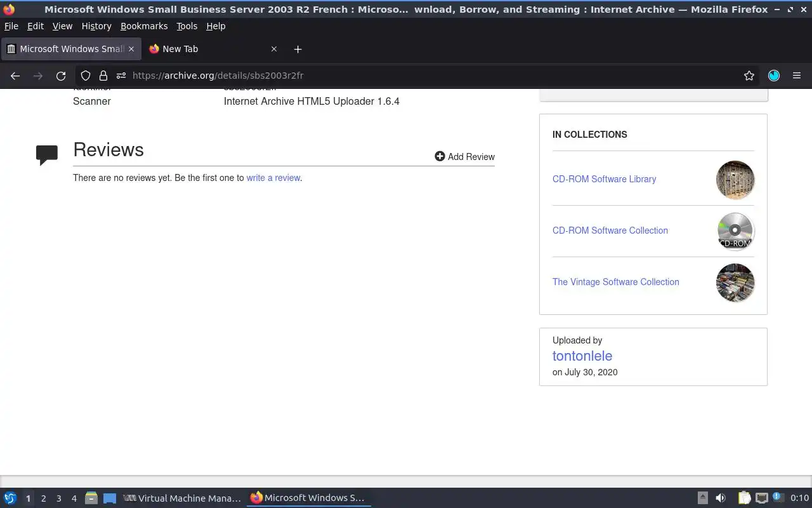Open the Tools menu
The height and width of the screenshot is (508, 812).
pos(187,26)
